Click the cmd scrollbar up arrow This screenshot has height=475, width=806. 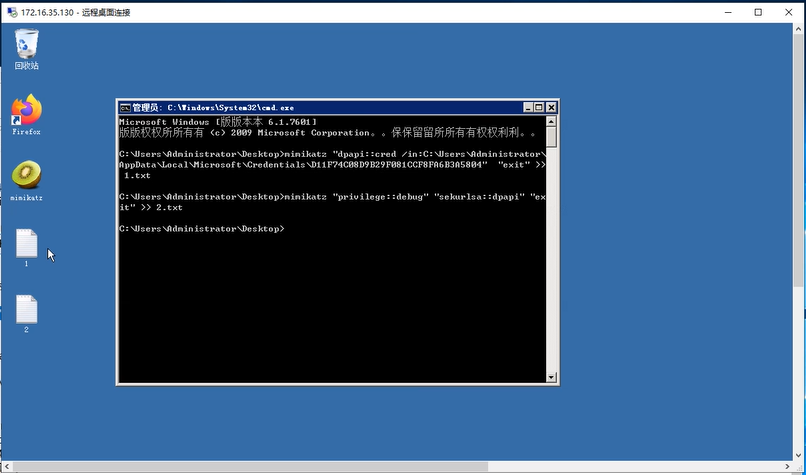(551, 122)
